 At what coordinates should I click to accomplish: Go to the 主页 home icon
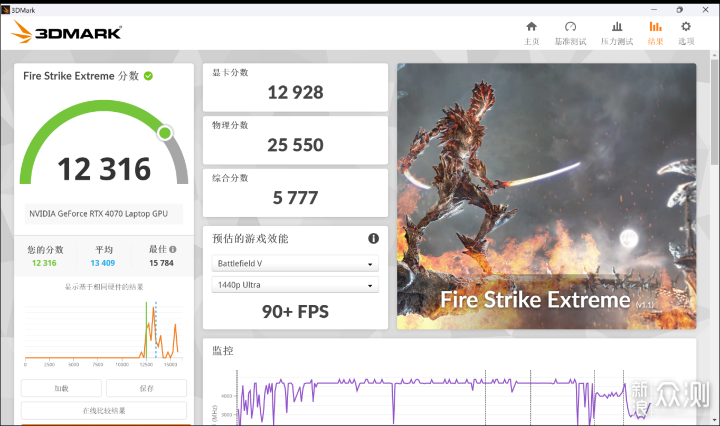tap(531, 27)
